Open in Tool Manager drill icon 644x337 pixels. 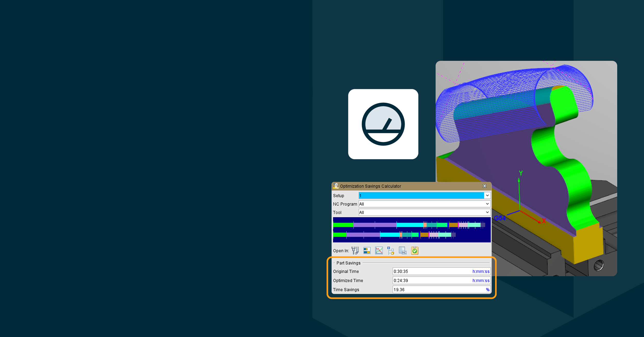click(355, 250)
